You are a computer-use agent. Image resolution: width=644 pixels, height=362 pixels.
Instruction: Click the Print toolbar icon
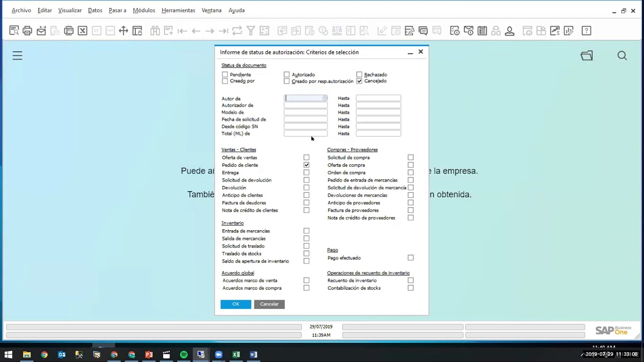27,31
